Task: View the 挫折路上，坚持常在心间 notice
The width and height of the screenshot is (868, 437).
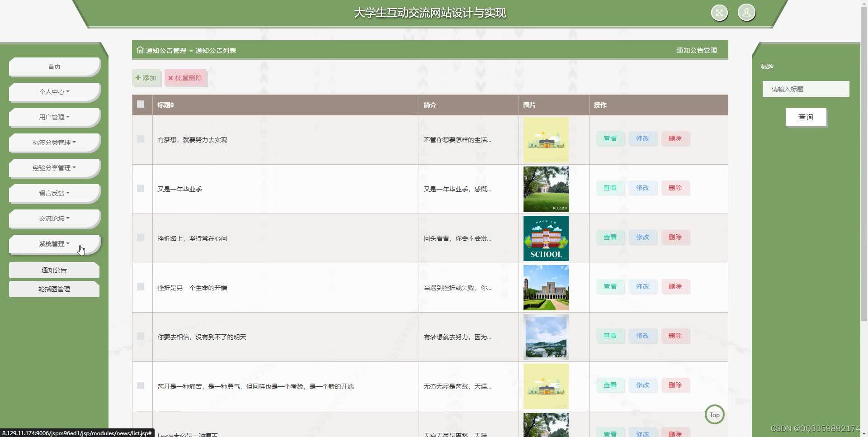Action: (610, 237)
